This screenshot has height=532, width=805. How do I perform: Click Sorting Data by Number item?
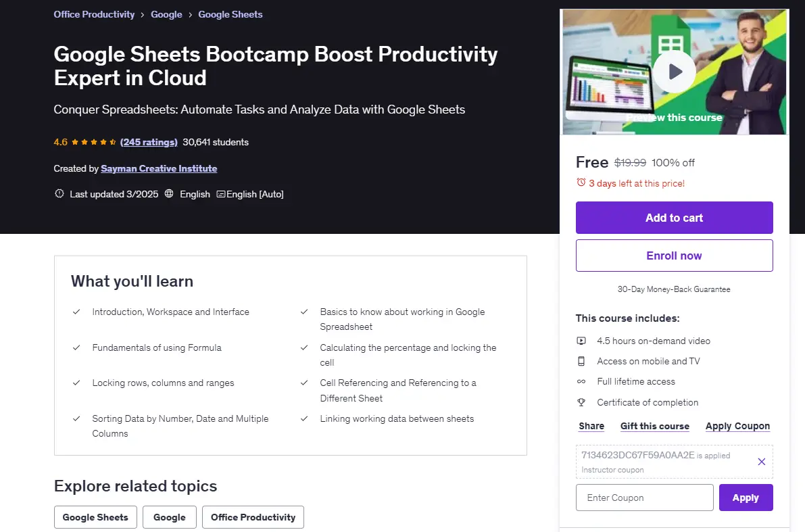point(180,426)
